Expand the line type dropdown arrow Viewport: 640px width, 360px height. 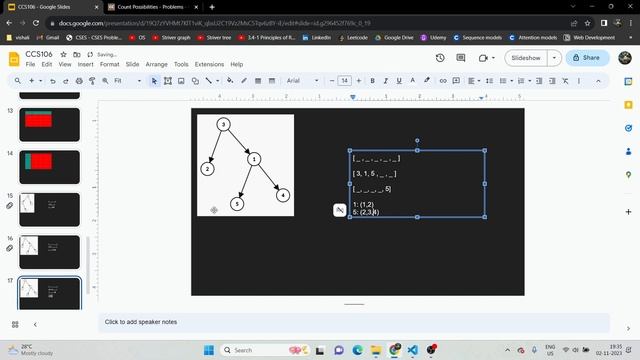click(218, 81)
